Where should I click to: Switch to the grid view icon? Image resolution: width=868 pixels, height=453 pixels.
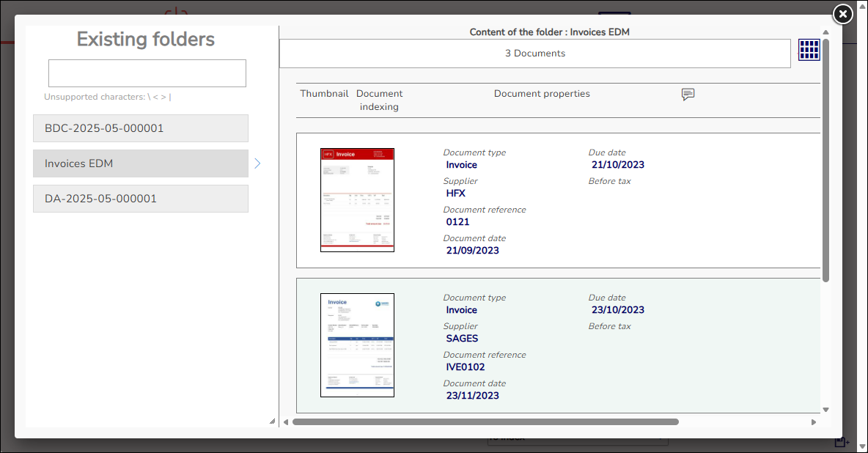pyautogui.click(x=809, y=50)
